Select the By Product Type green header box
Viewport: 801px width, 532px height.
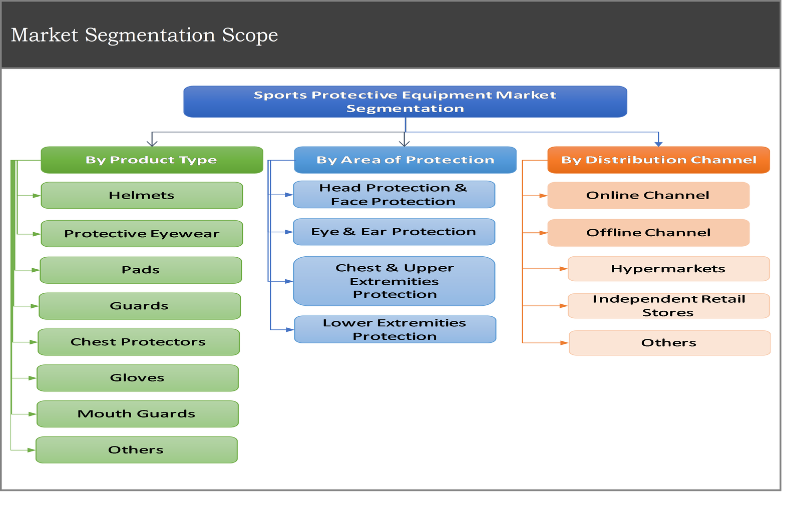point(152,160)
